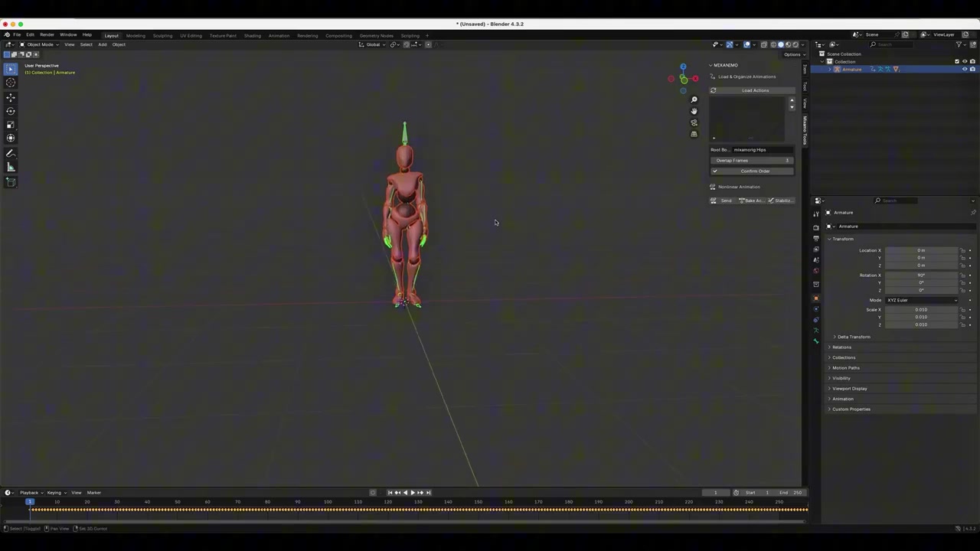Click the Blender logo menu icon
The image size is (980, 551).
click(7, 35)
